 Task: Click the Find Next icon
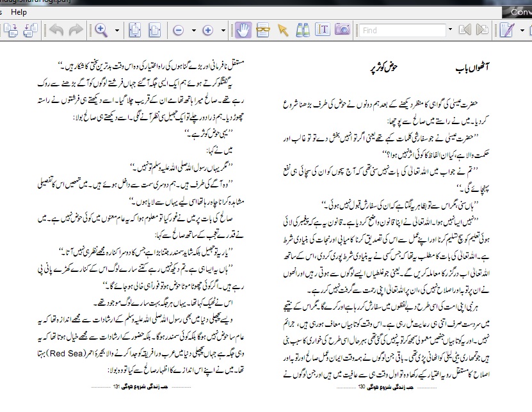pos(482,30)
